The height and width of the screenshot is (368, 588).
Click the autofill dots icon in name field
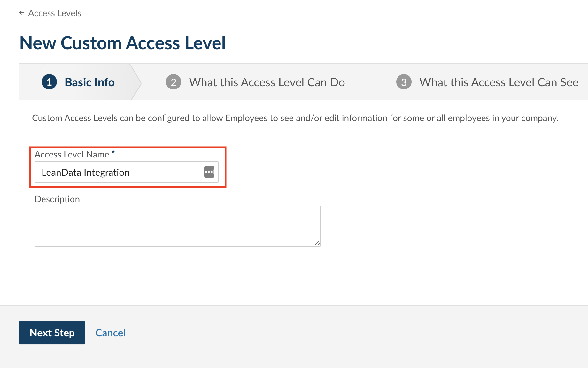click(x=209, y=172)
